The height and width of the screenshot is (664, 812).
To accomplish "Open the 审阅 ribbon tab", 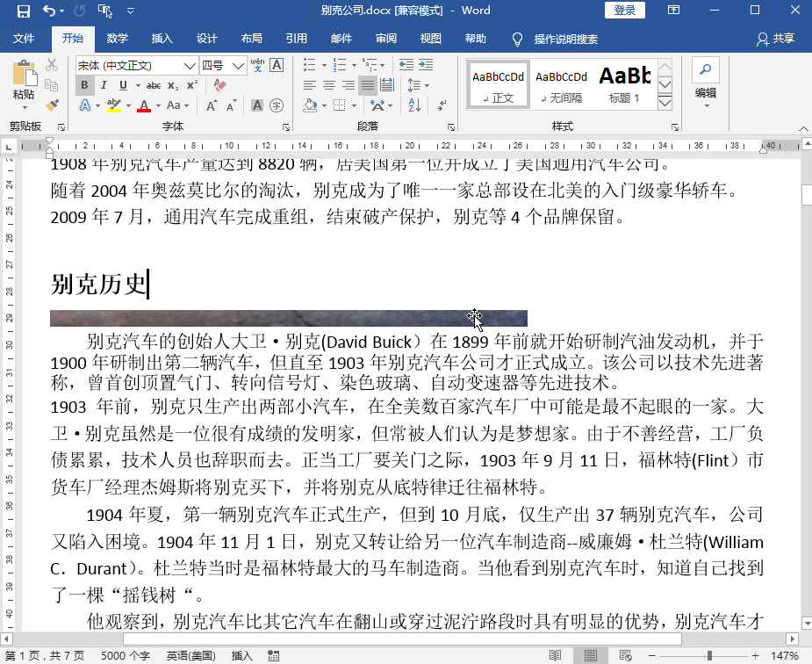I will [x=386, y=39].
